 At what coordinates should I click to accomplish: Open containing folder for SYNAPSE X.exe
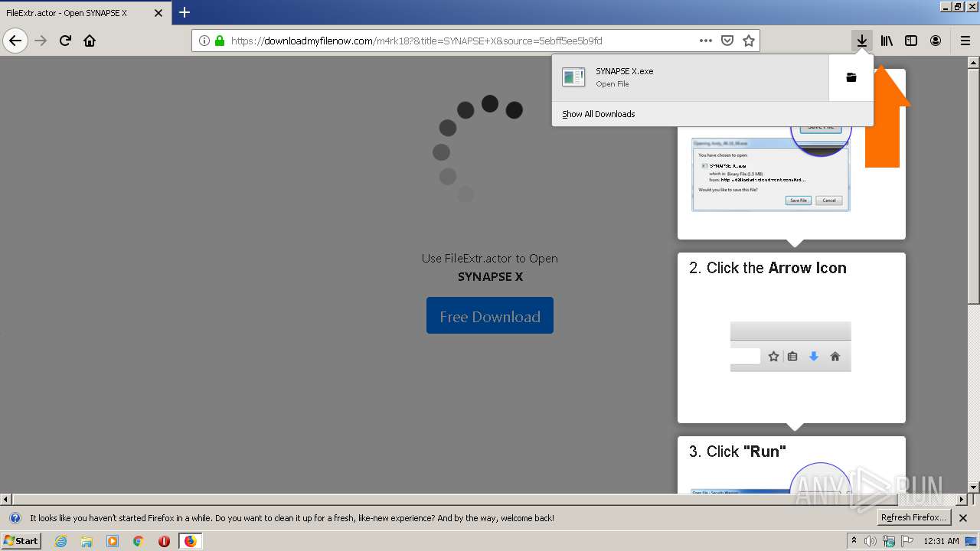pyautogui.click(x=851, y=77)
